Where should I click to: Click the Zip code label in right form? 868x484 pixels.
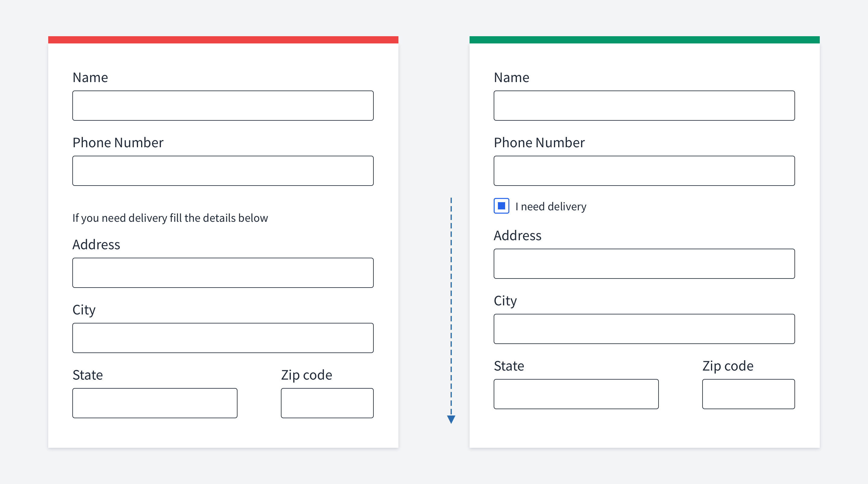click(x=728, y=366)
